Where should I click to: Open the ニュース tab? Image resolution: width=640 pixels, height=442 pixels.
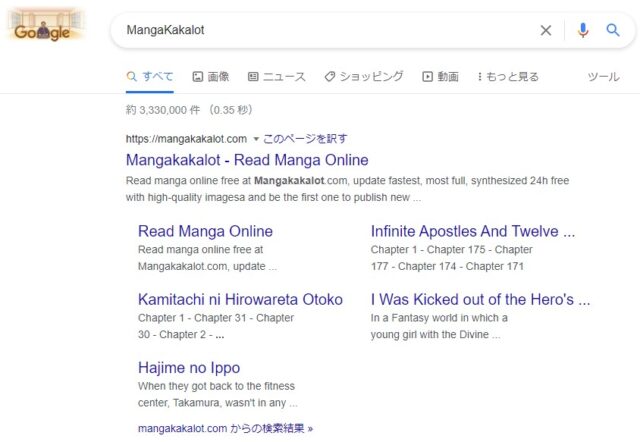(x=277, y=77)
